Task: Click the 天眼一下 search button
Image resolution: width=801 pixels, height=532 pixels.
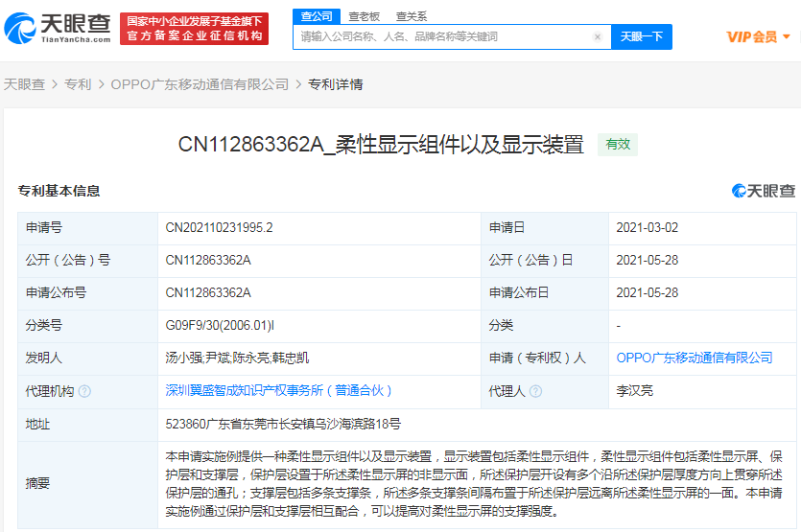Action: coord(642,36)
